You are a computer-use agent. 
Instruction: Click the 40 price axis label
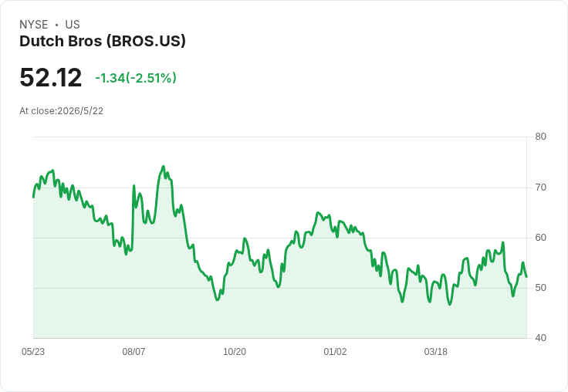click(x=540, y=338)
